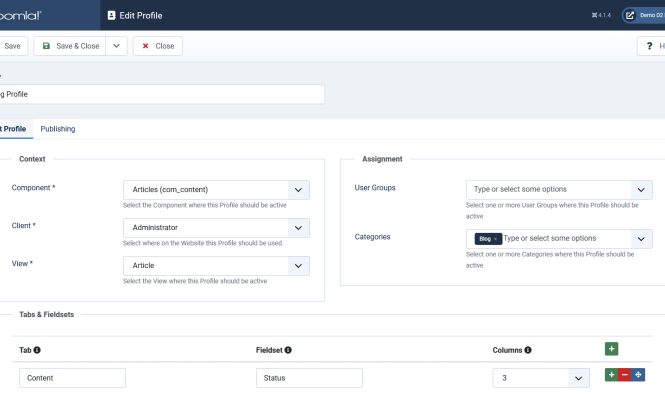Screen dimensions: 665x400
Task: Click the Save & Close button
Action: tap(70, 46)
